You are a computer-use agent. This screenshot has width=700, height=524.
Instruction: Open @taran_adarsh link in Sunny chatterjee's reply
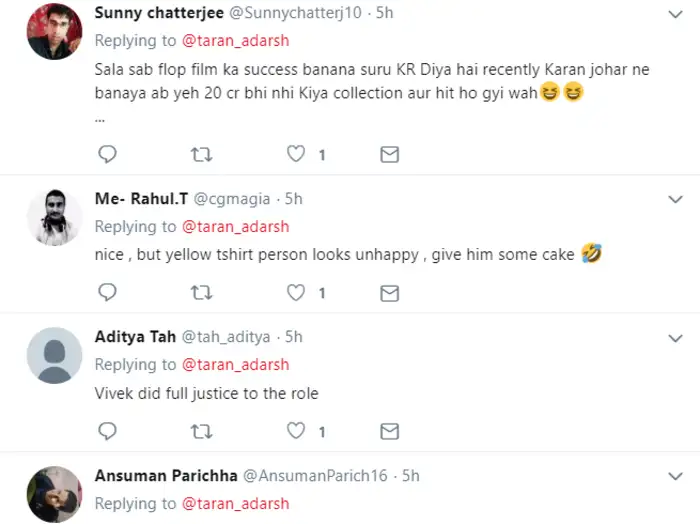[236, 41]
